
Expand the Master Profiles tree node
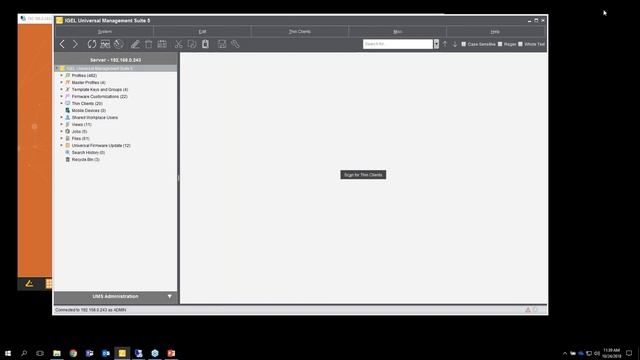point(62,82)
